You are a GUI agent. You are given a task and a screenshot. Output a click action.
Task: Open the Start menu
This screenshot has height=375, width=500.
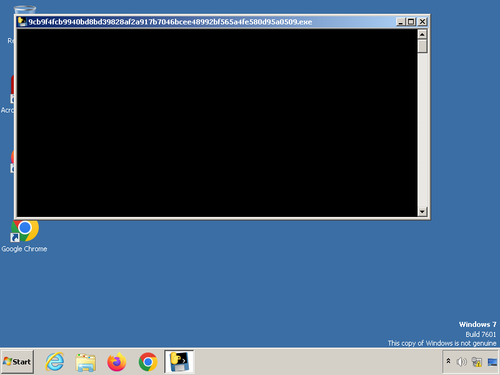point(17,362)
